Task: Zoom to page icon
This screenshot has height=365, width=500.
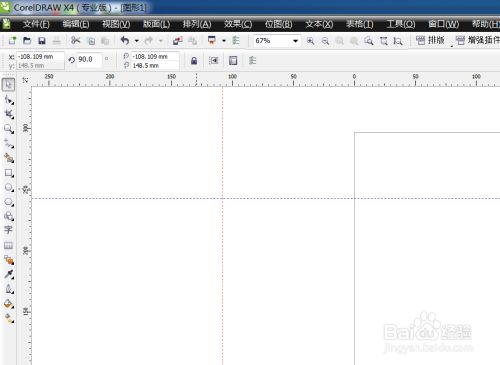Action: [383, 41]
